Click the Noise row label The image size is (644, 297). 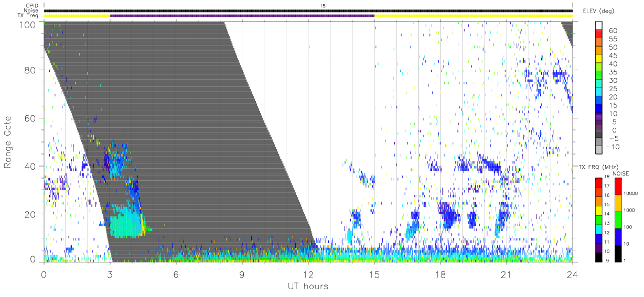coord(30,10)
